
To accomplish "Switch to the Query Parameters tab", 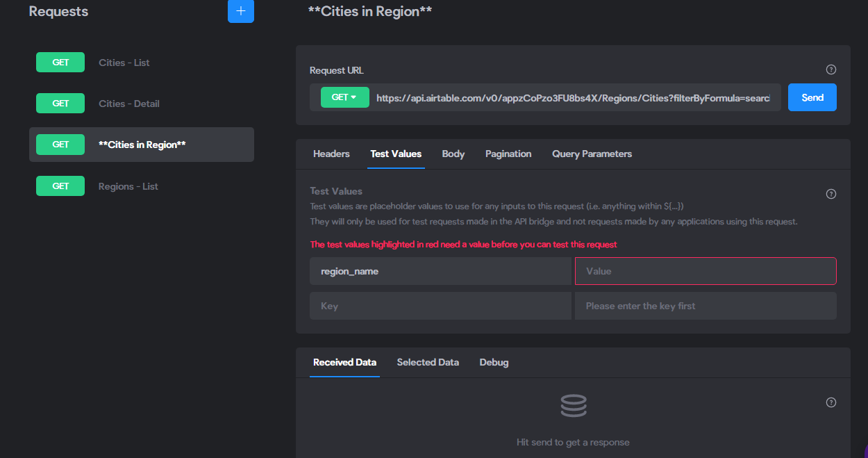I will point(592,154).
